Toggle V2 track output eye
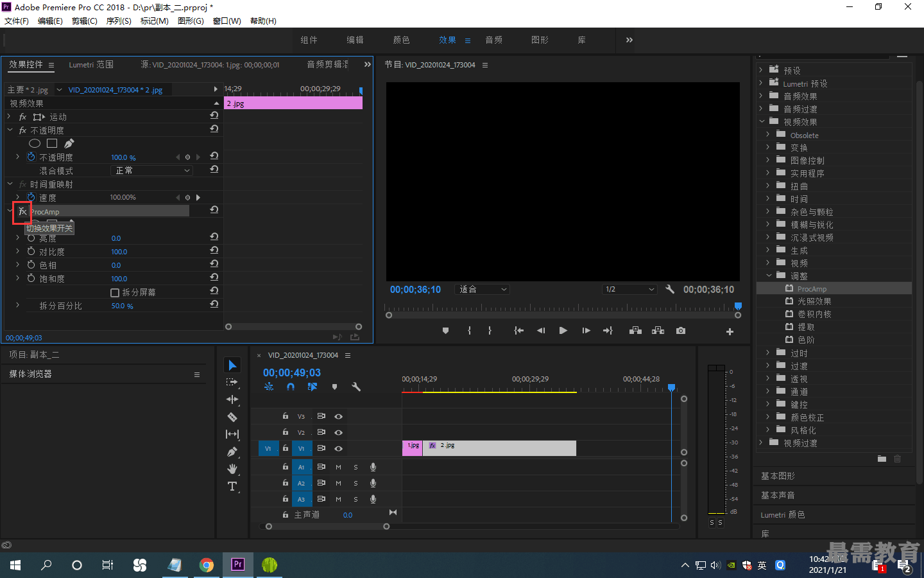This screenshot has height=578, width=924. tap(338, 433)
